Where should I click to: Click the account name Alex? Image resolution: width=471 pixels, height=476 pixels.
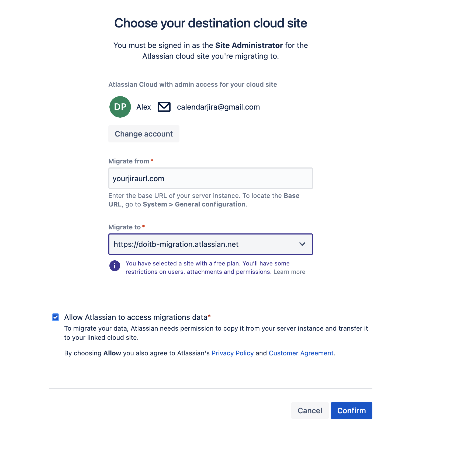coord(144,107)
